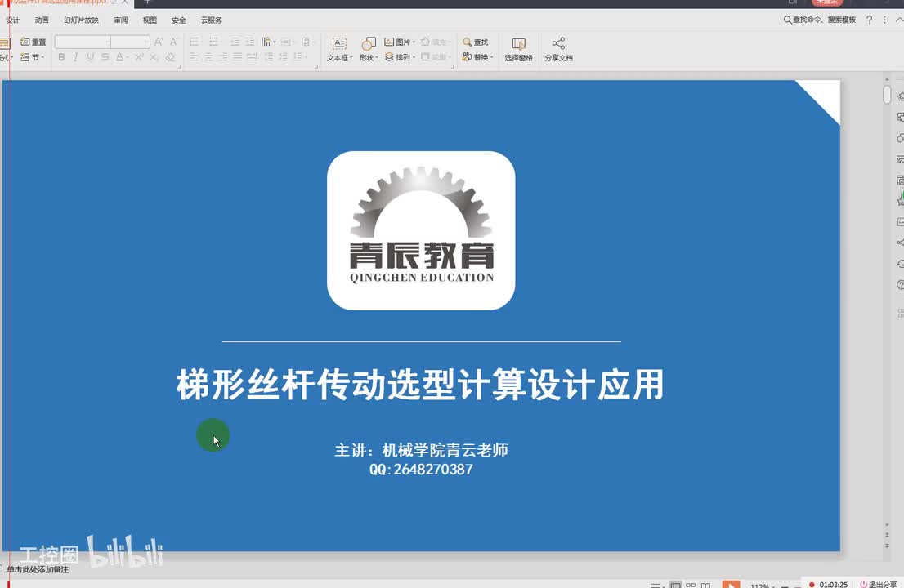Toggle Strikethrough formatting
The height and width of the screenshot is (588, 904).
tap(105, 57)
